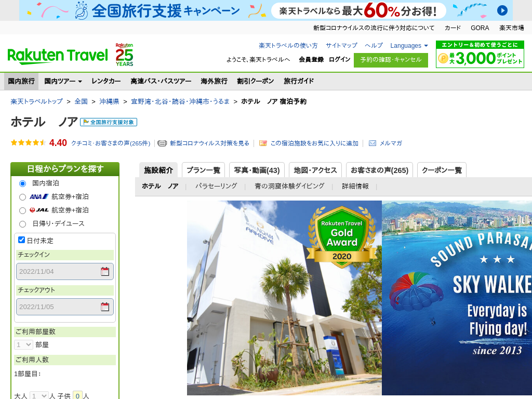Image resolution: width=532 pixels, height=399 pixels.
Task: Select ANA 航空券+宿泊 radio button
Action: 22,197
